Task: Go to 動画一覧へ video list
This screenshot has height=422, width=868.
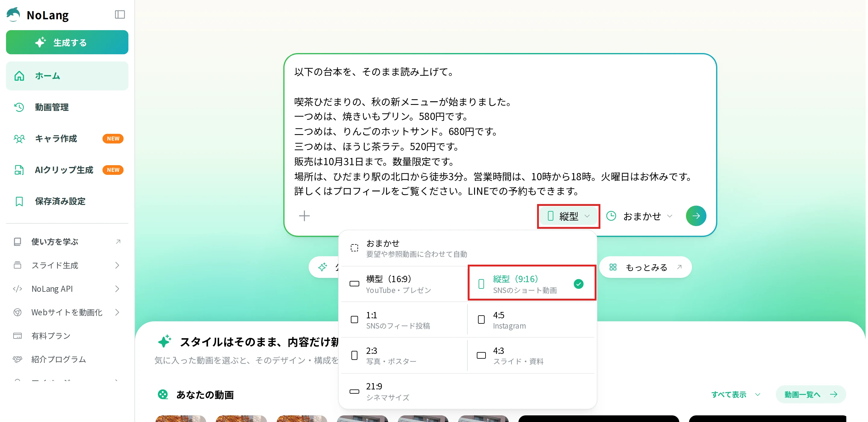Action: point(811,394)
